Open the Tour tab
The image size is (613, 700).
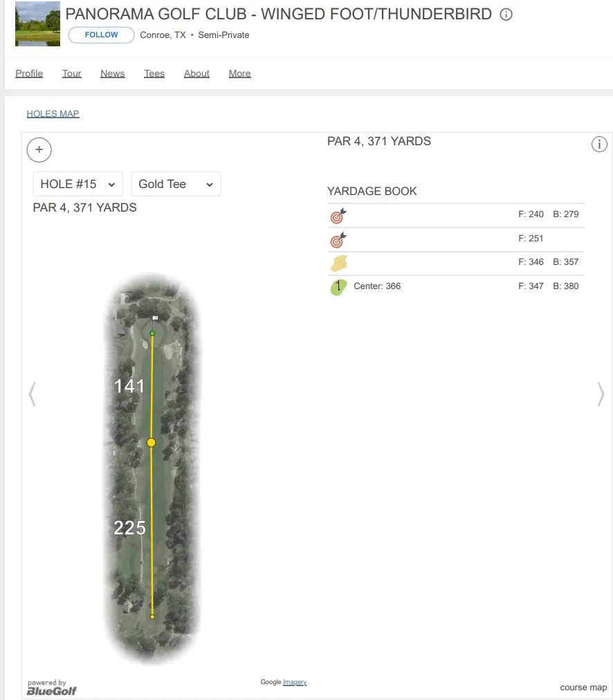[x=71, y=73]
